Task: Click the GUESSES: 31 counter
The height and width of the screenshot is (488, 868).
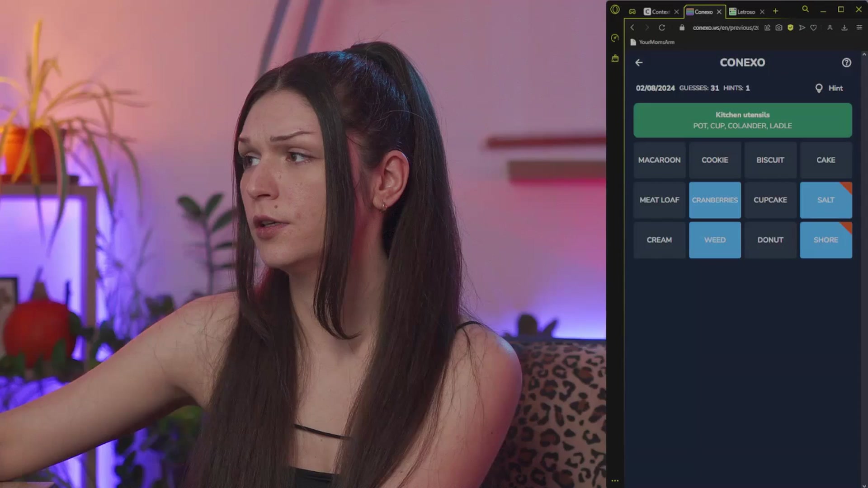Action: coord(699,88)
